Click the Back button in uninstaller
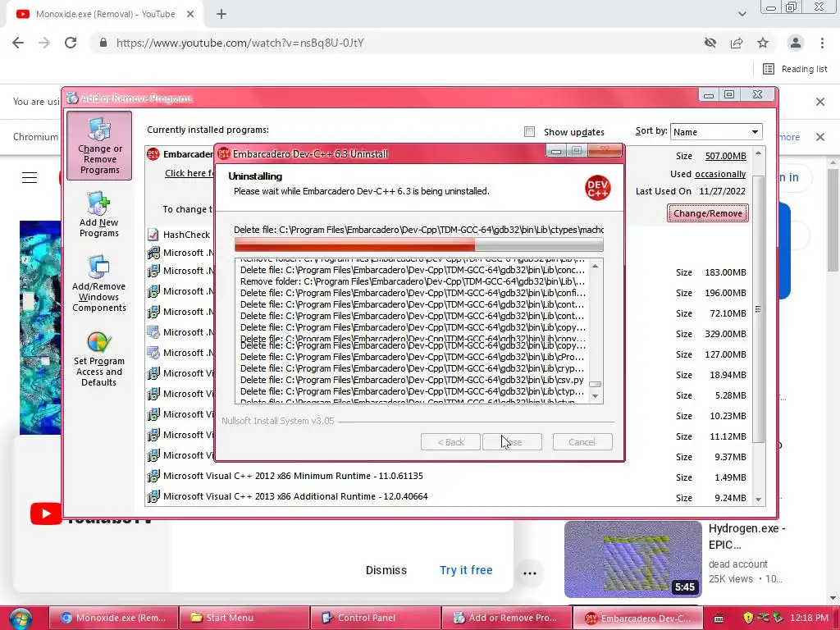Image resolution: width=840 pixels, height=630 pixels. pyautogui.click(x=450, y=442)
